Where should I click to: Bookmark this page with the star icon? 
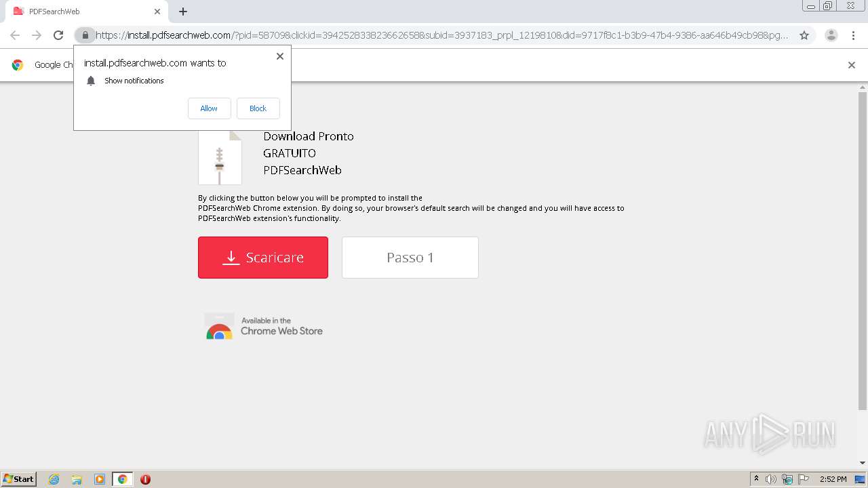tap(804, 35)
